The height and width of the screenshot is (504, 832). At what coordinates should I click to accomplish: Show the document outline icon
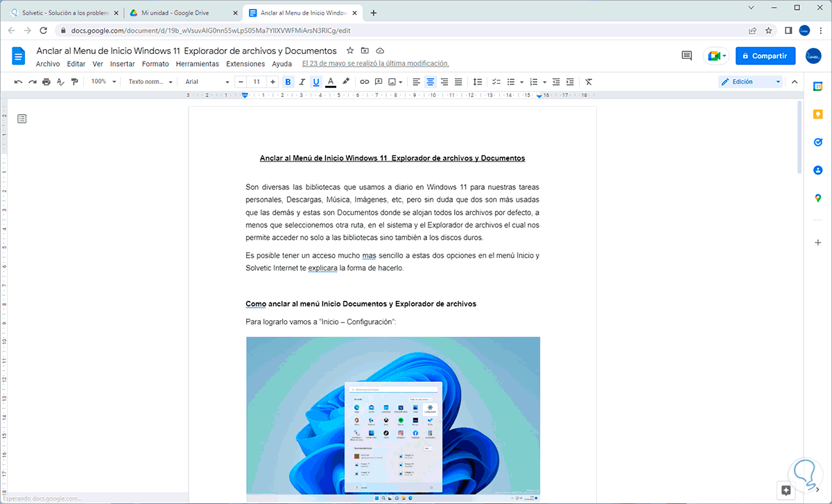point(22,119)
